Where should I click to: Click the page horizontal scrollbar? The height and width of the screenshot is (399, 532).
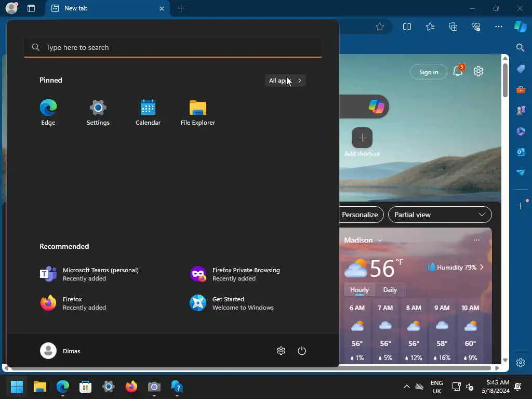(x=251, y=368)
